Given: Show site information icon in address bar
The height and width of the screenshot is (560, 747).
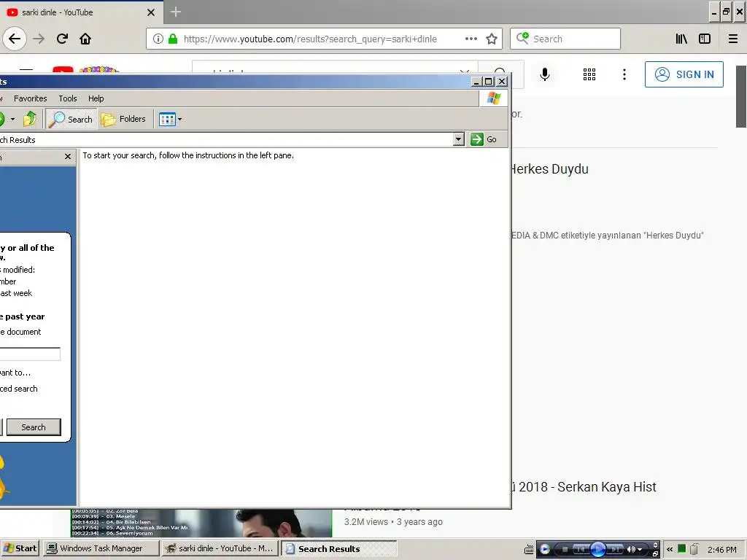Looking at the screenshot, I should (158, 39).
